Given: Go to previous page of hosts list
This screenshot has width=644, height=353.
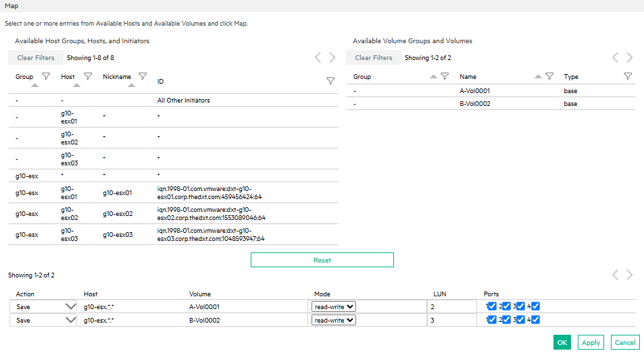Looking at the screenshot, I should pos(318,57).
